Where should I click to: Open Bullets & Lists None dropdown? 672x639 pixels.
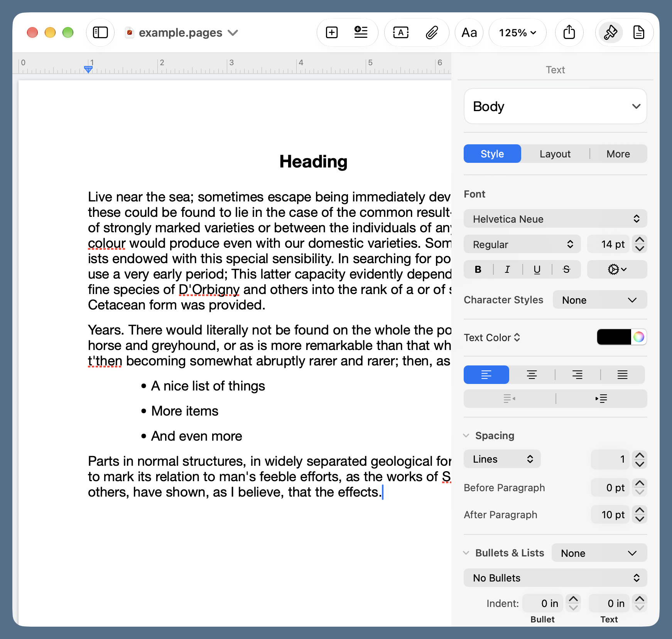click(x=599, y=553)
